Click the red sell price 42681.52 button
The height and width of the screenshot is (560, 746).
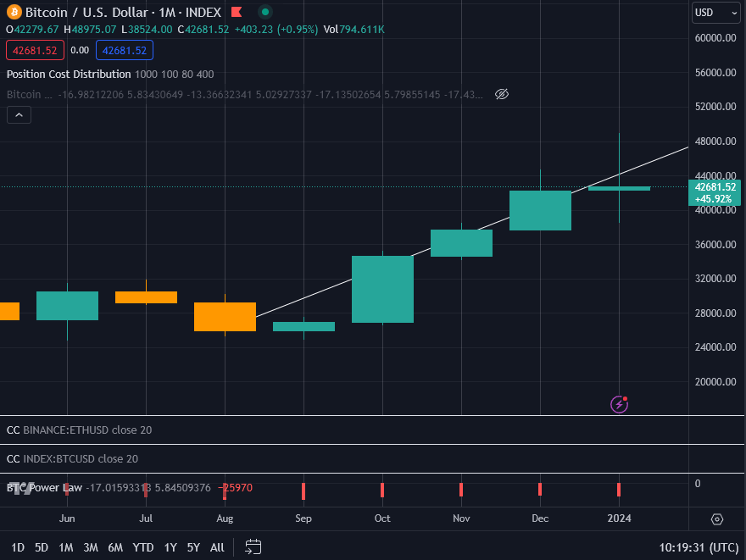pyautogui.click(x=36, y=51)
